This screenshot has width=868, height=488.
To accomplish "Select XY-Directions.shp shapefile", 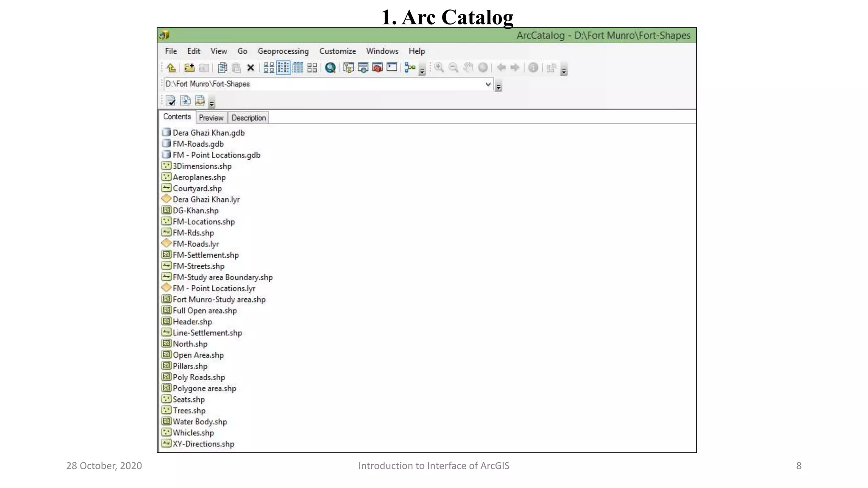I will pos(198,444).
